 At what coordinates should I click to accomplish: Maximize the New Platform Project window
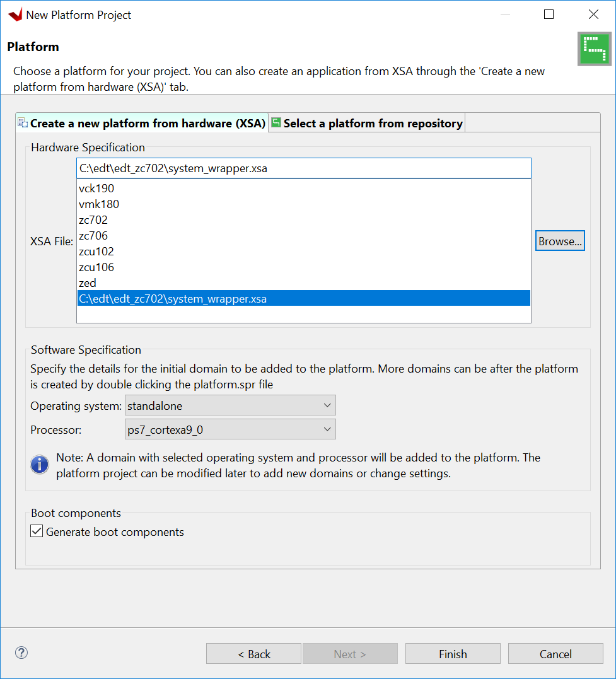(x=549, y=15)
